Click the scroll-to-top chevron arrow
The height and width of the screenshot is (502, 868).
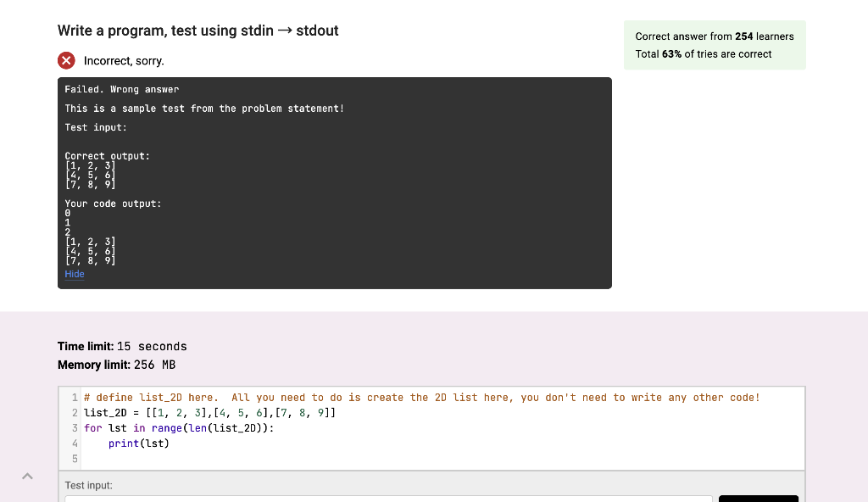[x=28, y=476]
